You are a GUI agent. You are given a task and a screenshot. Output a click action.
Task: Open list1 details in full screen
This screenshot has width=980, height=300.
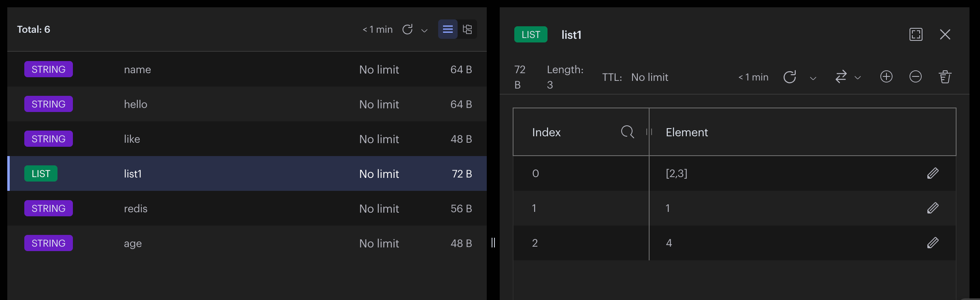point(916,34)
